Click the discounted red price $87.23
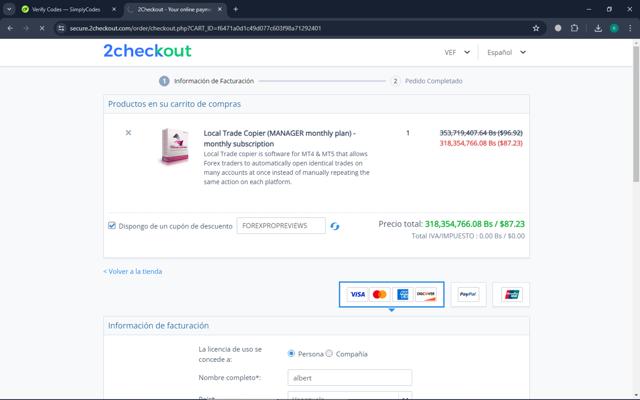640x400 pixels. (481, 143)
